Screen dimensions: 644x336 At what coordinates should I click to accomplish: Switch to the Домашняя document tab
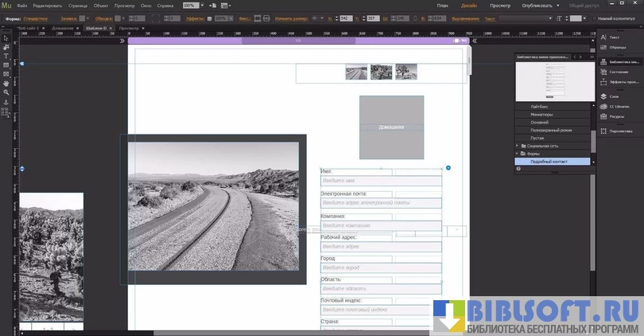tap(63, 28)
